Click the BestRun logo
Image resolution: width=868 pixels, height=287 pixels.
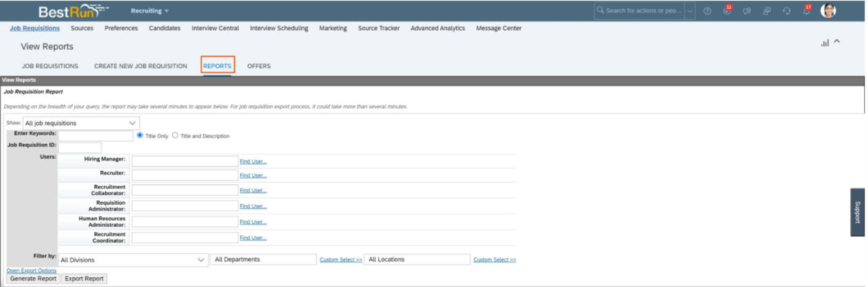coord(74,11)
